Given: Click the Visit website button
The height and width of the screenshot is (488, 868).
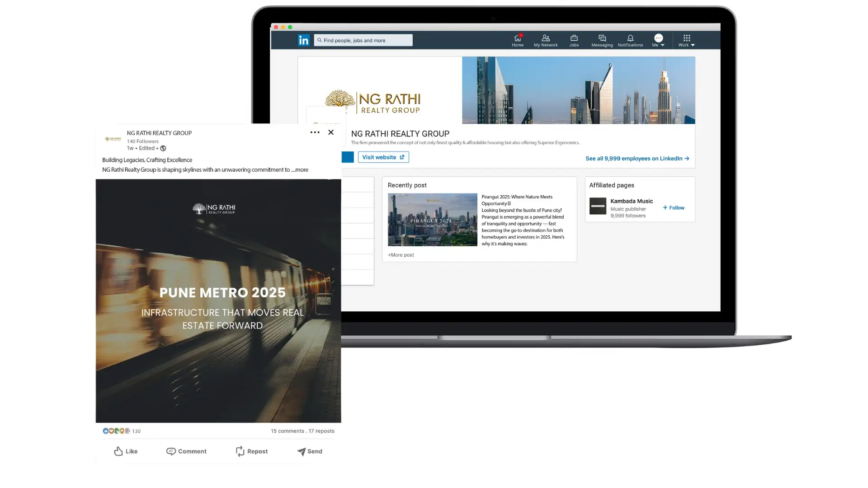Looking at the screenshot, I should (x=383, y=157).
